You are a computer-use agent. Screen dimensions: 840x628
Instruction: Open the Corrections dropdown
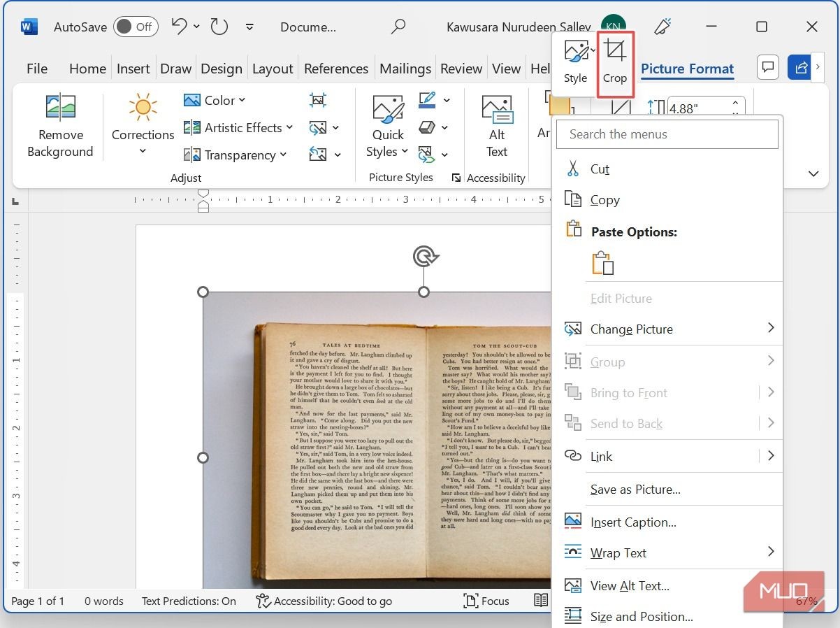143,126
